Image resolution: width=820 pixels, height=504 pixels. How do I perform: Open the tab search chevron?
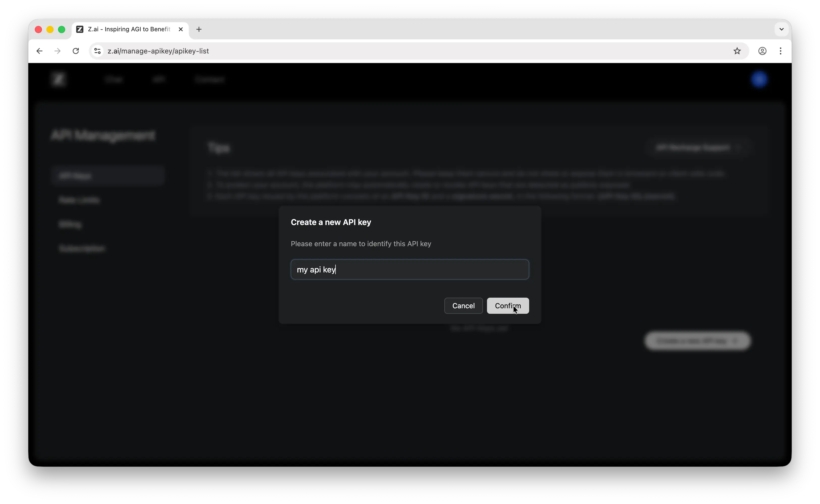pos(781,29)
